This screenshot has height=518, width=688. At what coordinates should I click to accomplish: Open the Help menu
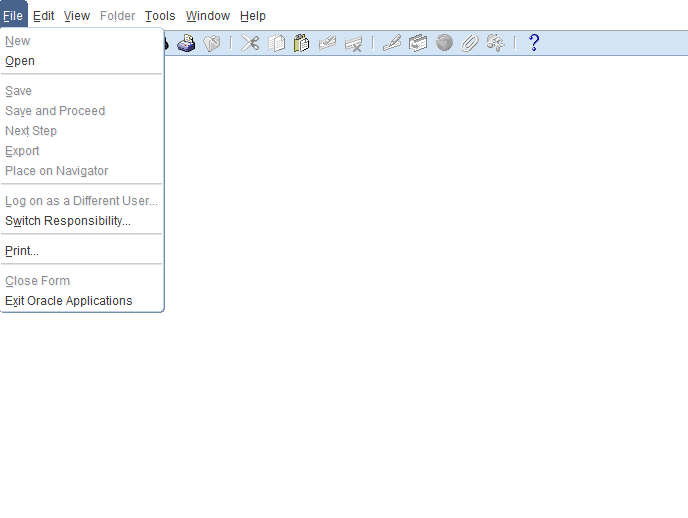(x=253, y=16)
